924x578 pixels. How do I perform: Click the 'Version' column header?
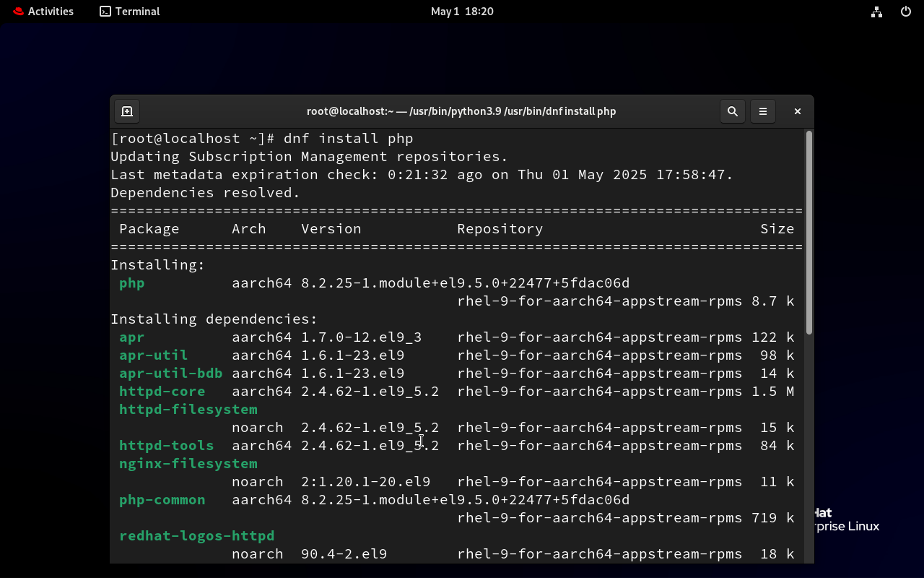331,229
